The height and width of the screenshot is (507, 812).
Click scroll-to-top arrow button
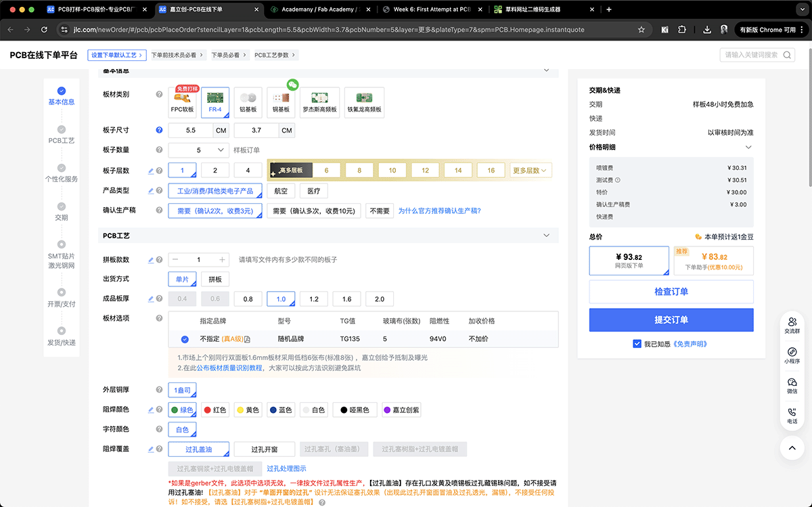point(792,447)
